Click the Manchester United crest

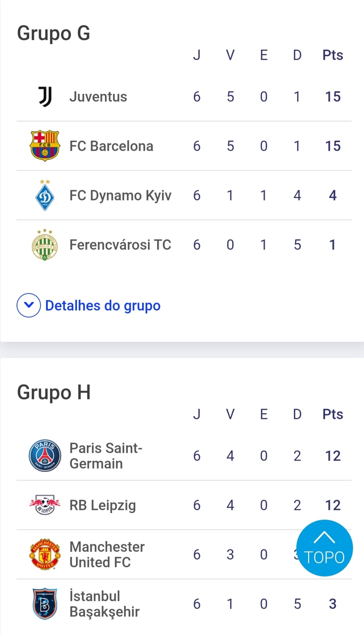pos(45,554)
